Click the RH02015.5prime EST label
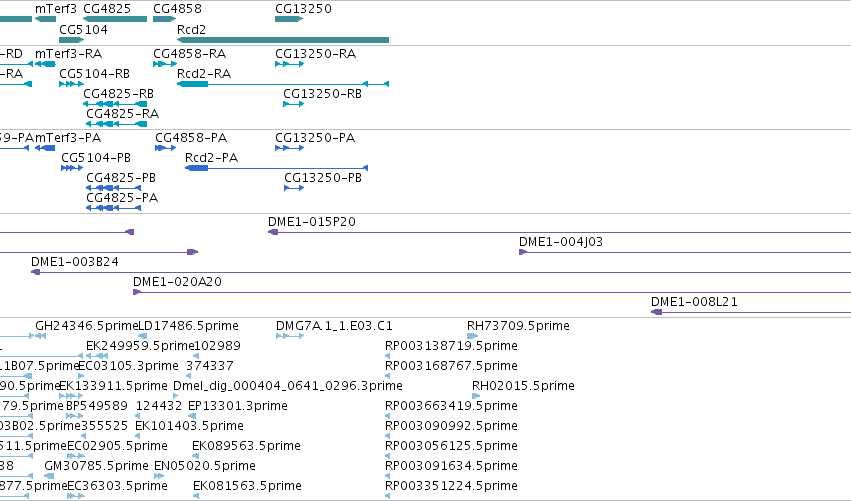Viewport: 851px width, 501px height. point(523,385)
